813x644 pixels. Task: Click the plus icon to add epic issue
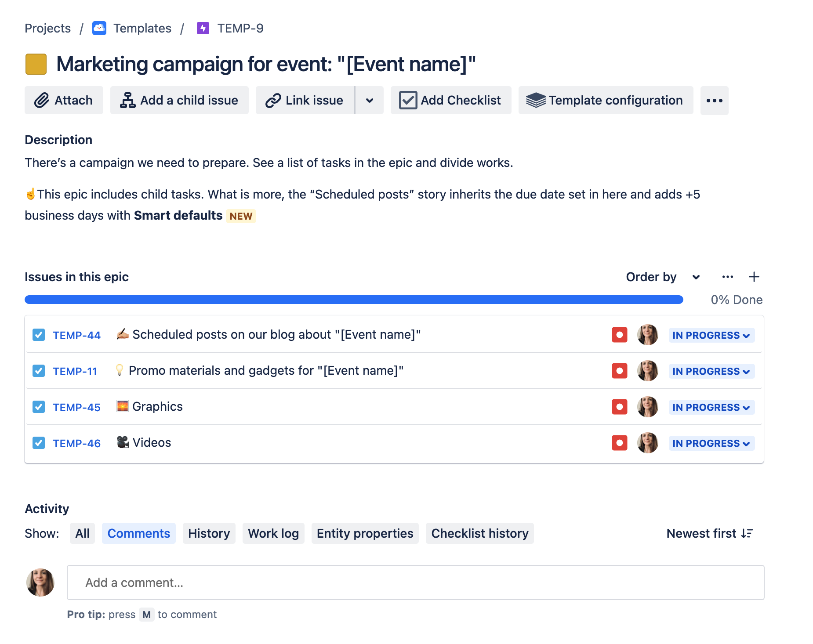[754, 277]
